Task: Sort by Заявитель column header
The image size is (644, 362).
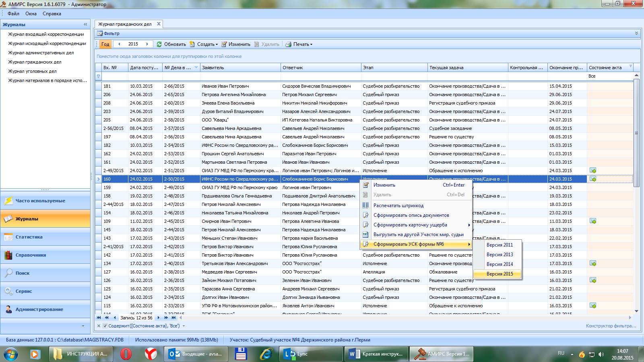Action: coord(240,68)
